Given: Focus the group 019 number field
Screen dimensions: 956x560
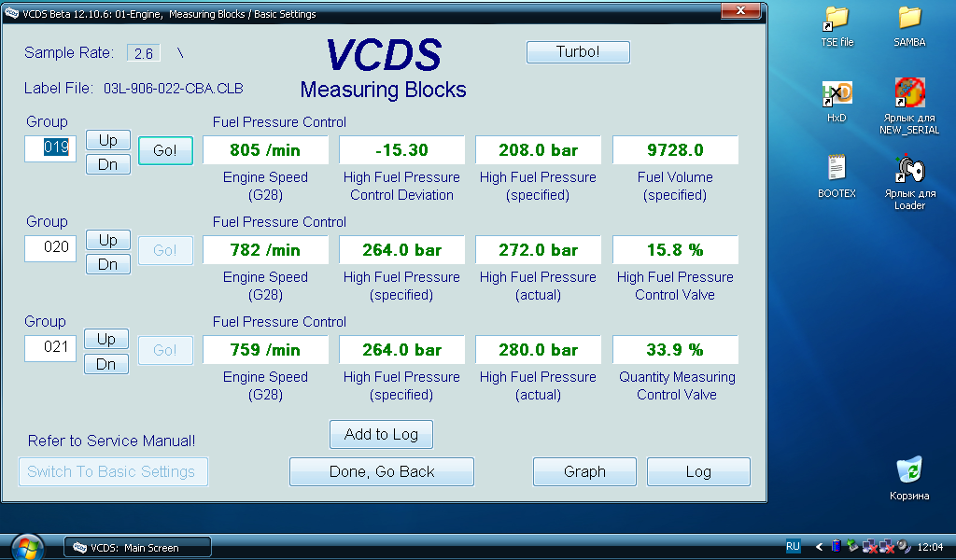Looking at the screenshot, I should click(x=50, y=148).
